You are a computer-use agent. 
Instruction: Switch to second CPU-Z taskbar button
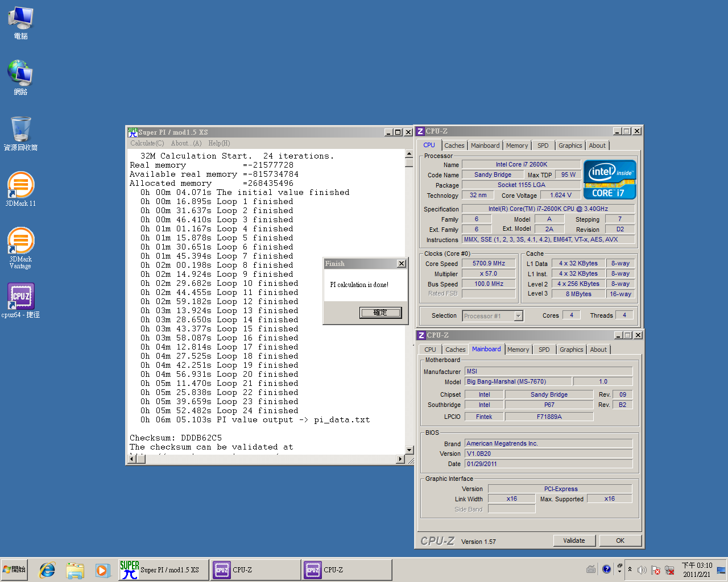(347, 570)
